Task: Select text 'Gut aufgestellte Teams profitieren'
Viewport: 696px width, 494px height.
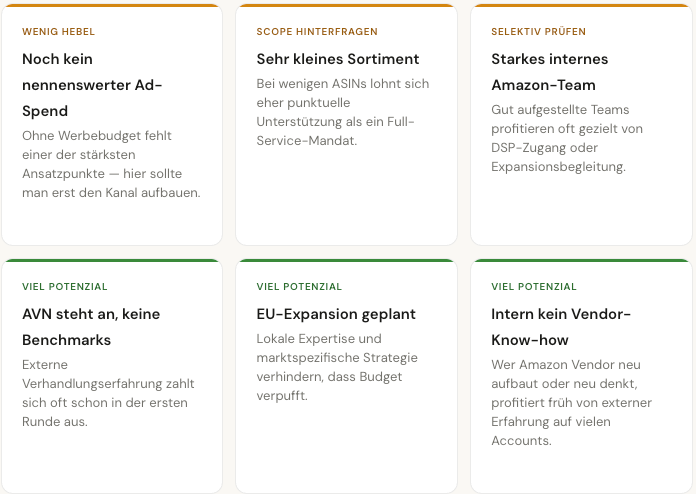Action: [567, 138]
